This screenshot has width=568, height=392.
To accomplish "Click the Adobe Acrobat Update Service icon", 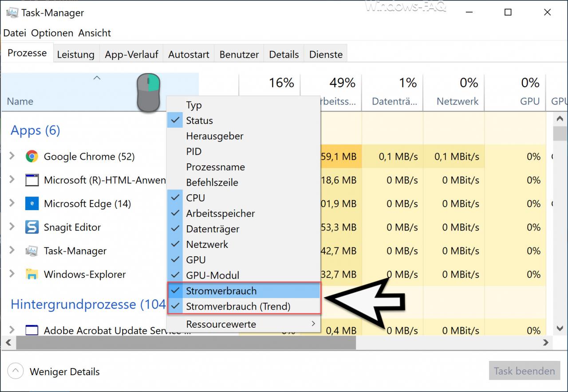I will [x=32, y=330].
